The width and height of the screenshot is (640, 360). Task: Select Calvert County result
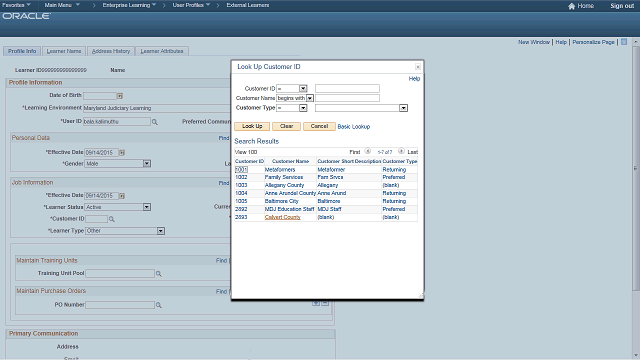pos(282,217)
